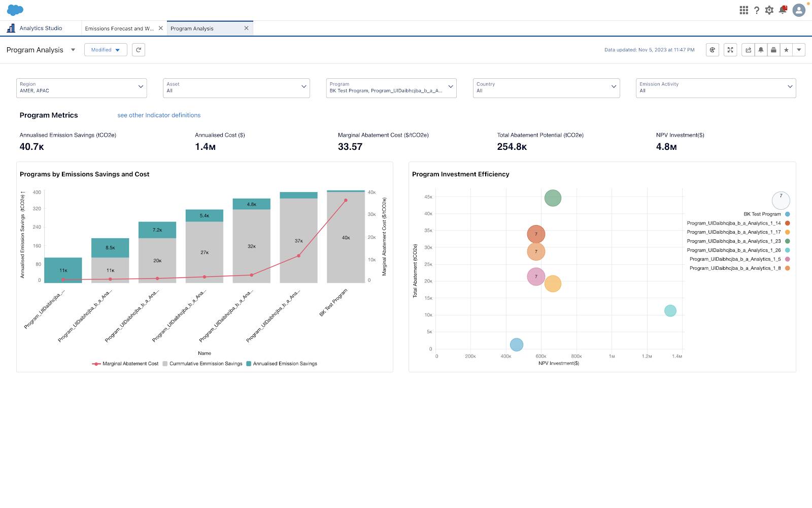
Task: Click the Analytics Studio bar chart icon
Action: (11, 28)
